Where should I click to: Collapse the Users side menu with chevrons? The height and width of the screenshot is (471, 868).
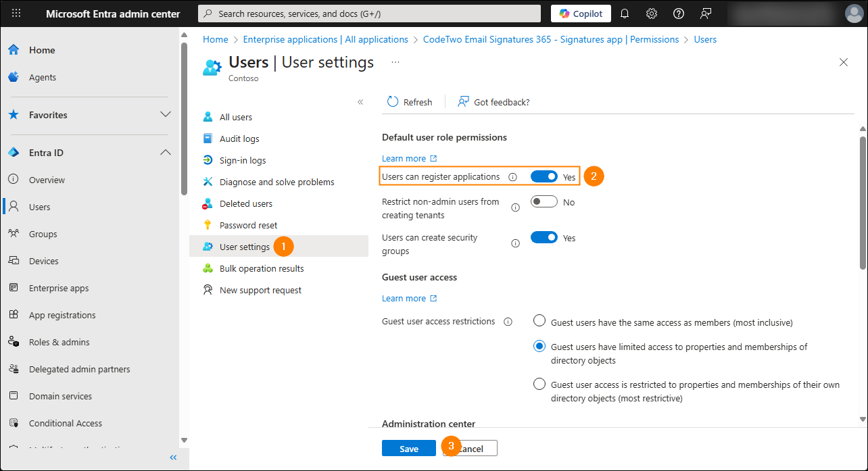[x=360, y=102]
